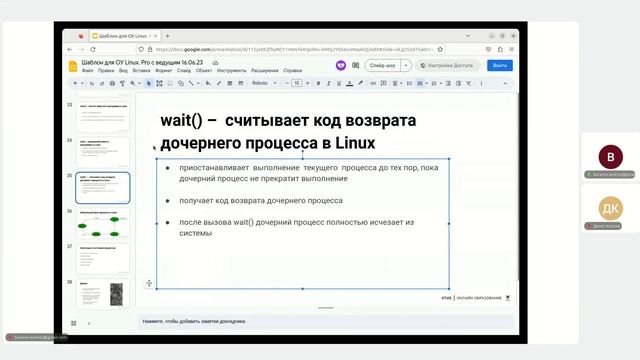Screen dimensions: 640x360
Task: Select slide 36 thumbnail with green diagram
Action: pos(103,223)
